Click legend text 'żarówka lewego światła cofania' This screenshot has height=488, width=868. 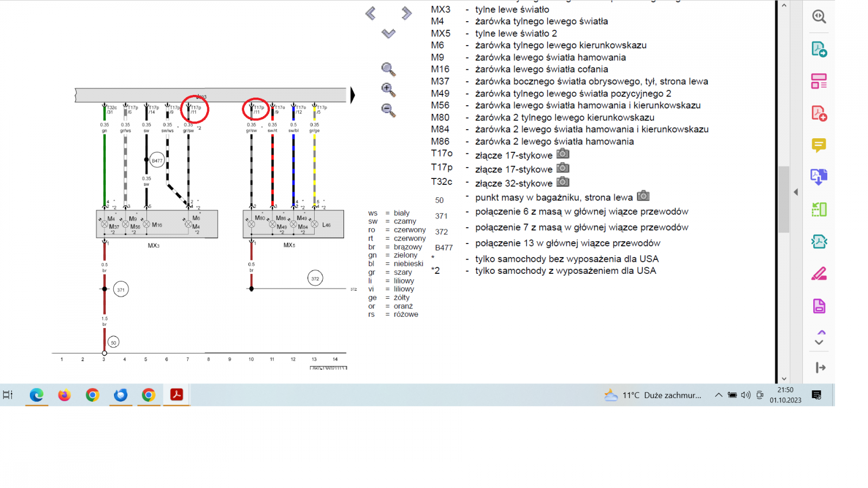pos(541,69)
